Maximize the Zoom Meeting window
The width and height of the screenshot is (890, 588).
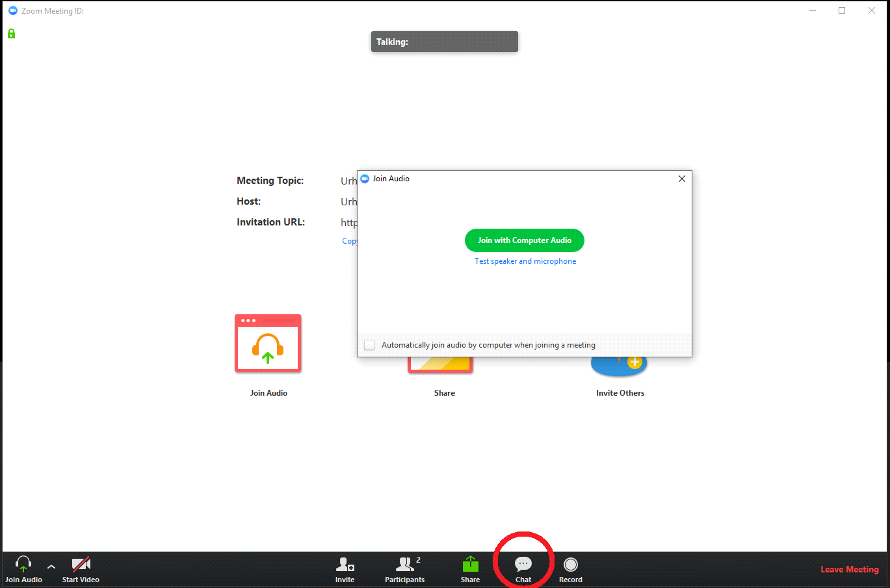click(x=842, y=10)
